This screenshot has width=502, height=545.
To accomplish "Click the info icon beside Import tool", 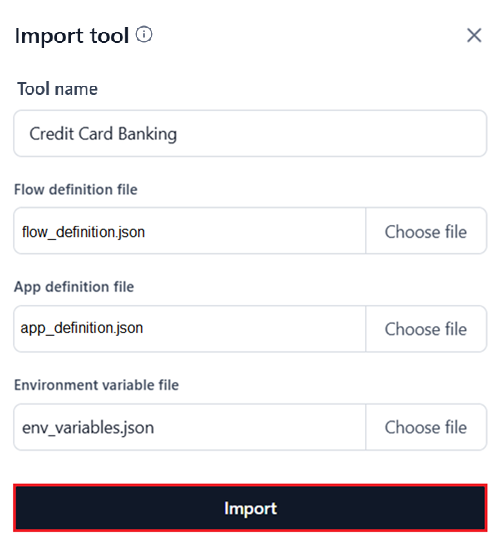I will 144,35.
